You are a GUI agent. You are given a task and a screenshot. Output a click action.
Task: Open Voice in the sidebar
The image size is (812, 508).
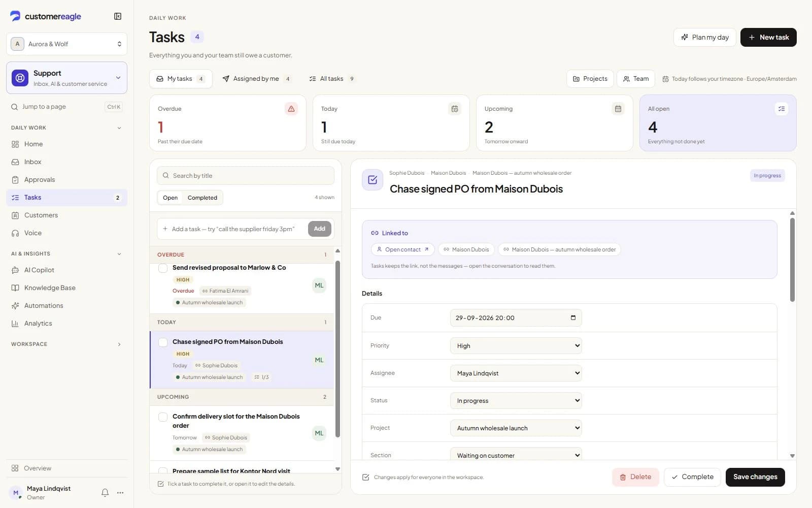tap(66, 233)
